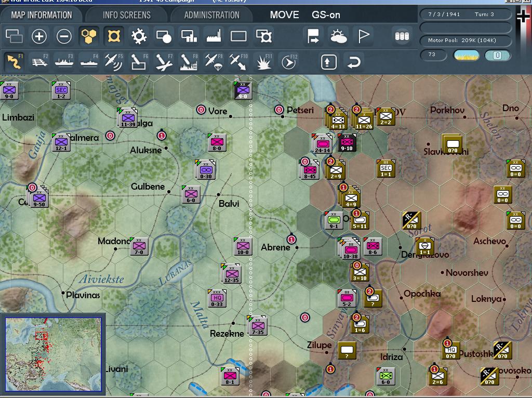Select the 24-14 panzer unit
The width and height of the screenshot is (532, 398).
tap(323, 144)
